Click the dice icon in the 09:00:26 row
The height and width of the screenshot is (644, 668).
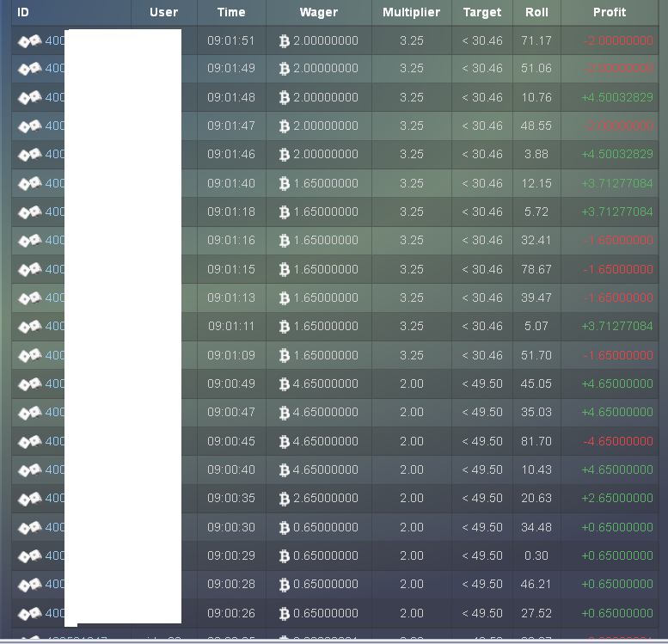pos(29,613)
